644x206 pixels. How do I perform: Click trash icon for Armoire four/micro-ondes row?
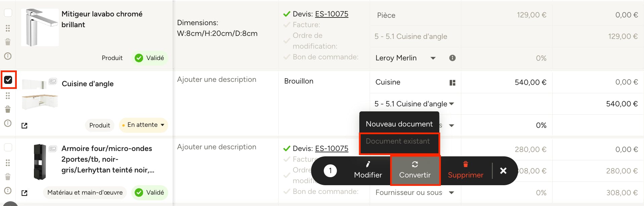[x=8, y=177]
